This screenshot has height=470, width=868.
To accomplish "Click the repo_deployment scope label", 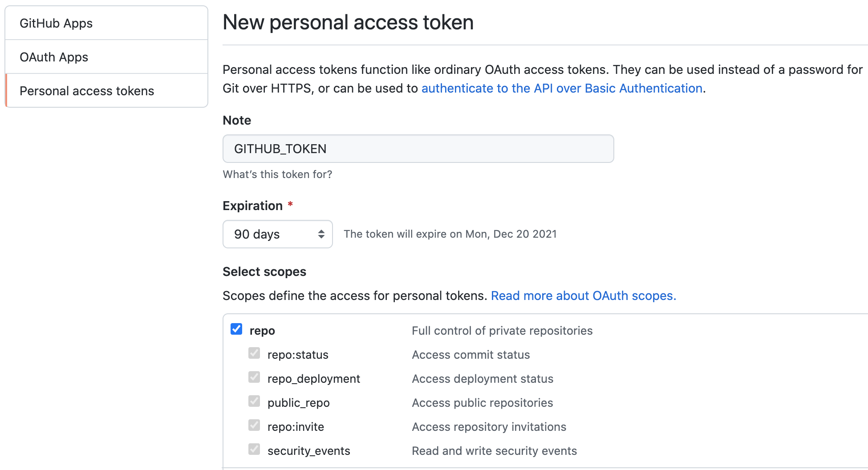I will tap(313, 379).
